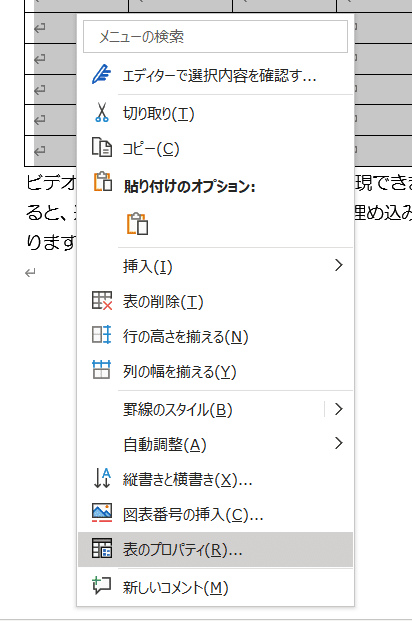Open 表のプロパティ(R)… dialog
Image resolution: width=412 pixels, height=621 pixels.
[215, 549]
